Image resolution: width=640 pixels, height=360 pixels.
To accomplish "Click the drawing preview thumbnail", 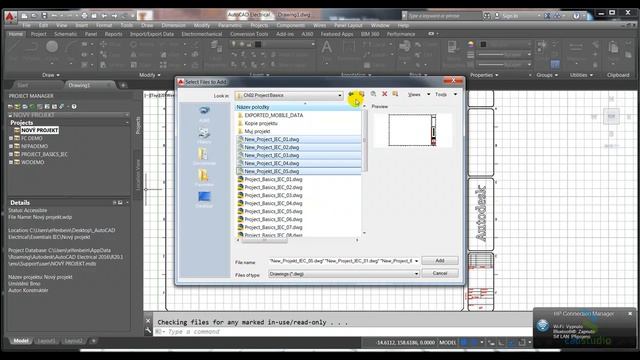I will (x=412, y=130).
